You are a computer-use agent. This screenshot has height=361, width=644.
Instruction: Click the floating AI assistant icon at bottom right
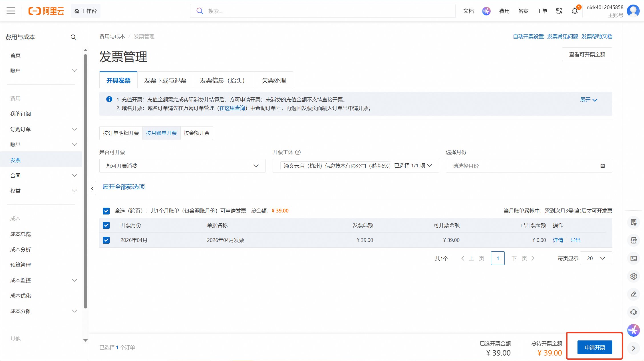[633, 330]
